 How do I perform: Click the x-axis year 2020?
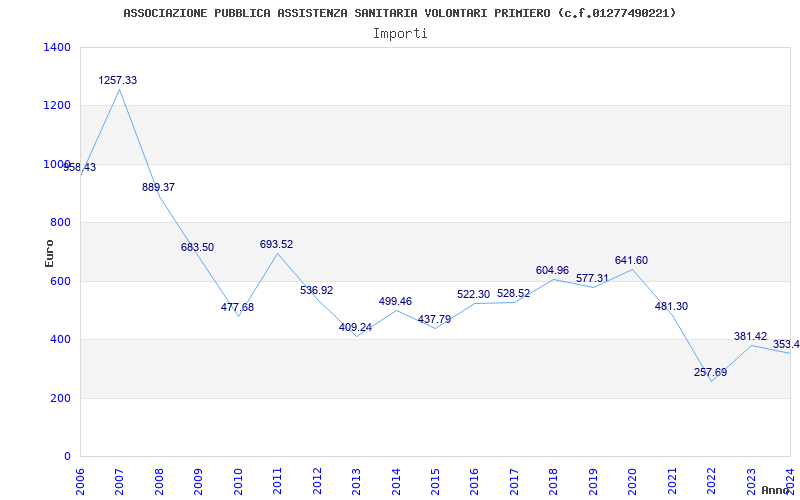click(x=632, y=481)
